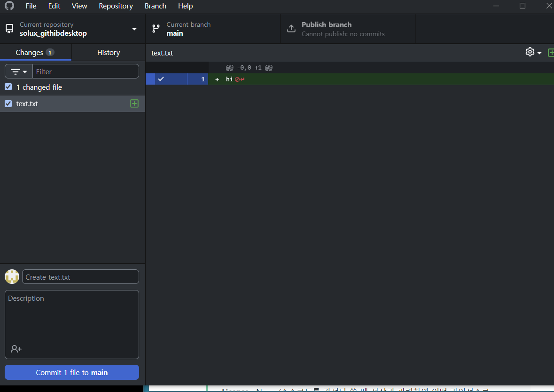This screenshot has width=554, height=392.
Task: Toggle the line 1 selection checkmark
Action: tap(161, 79)
